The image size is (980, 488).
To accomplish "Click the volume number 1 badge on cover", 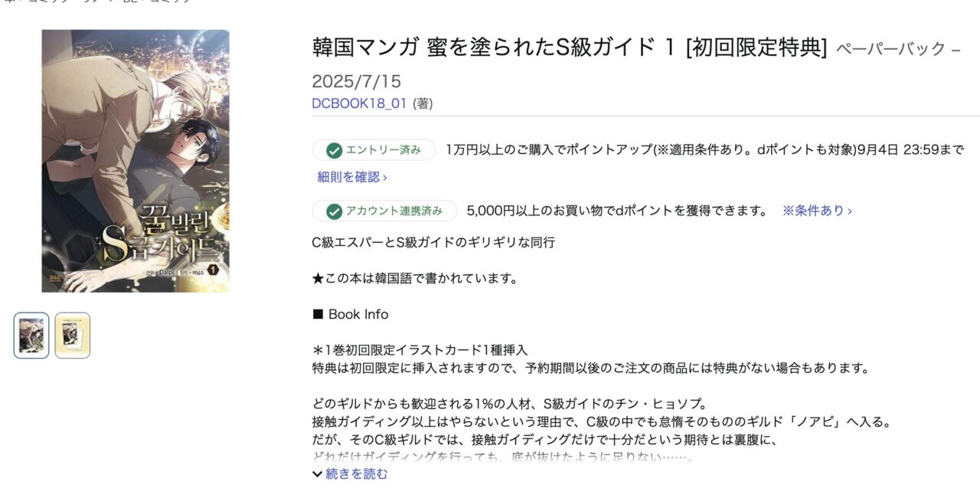I will point(214,270).
